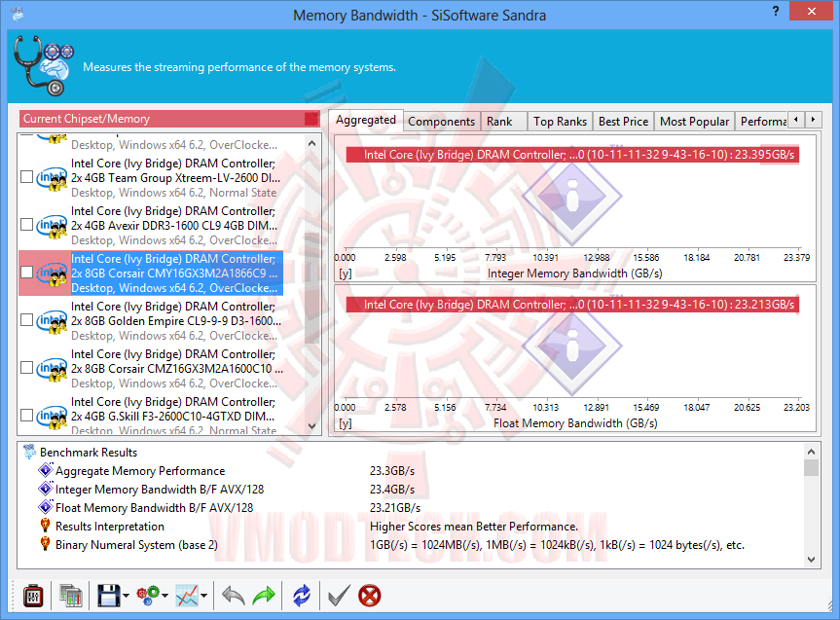This screenshot has width=840, height=620.
Task: Click the Intel logo of CMZ16GX3M2A1600C10 entry
Action: coord(52,369)
